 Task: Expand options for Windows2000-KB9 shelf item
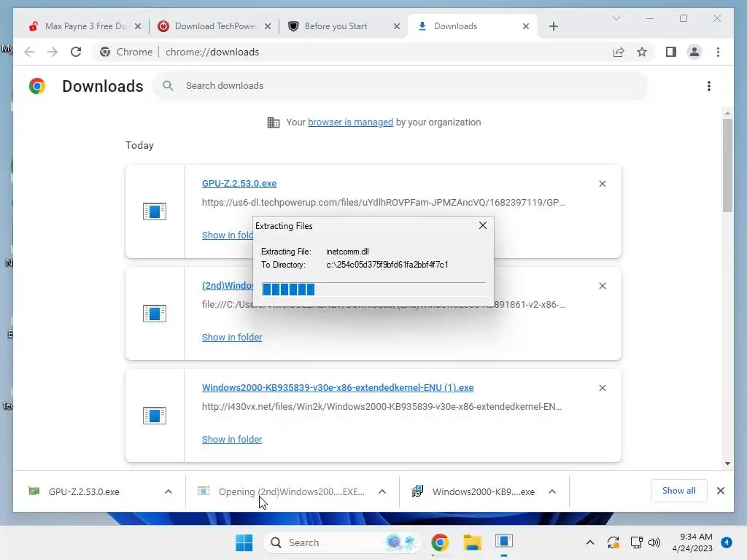552,491
